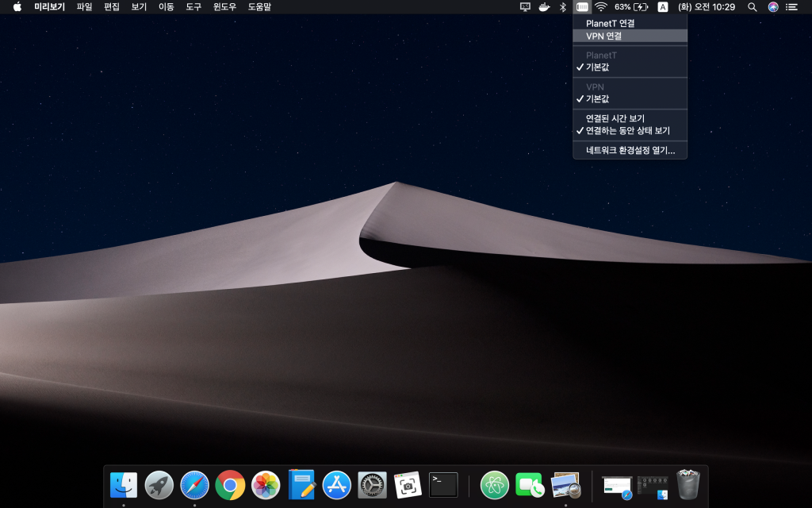Open the 보기 menu in menu bar

[139, 6]
